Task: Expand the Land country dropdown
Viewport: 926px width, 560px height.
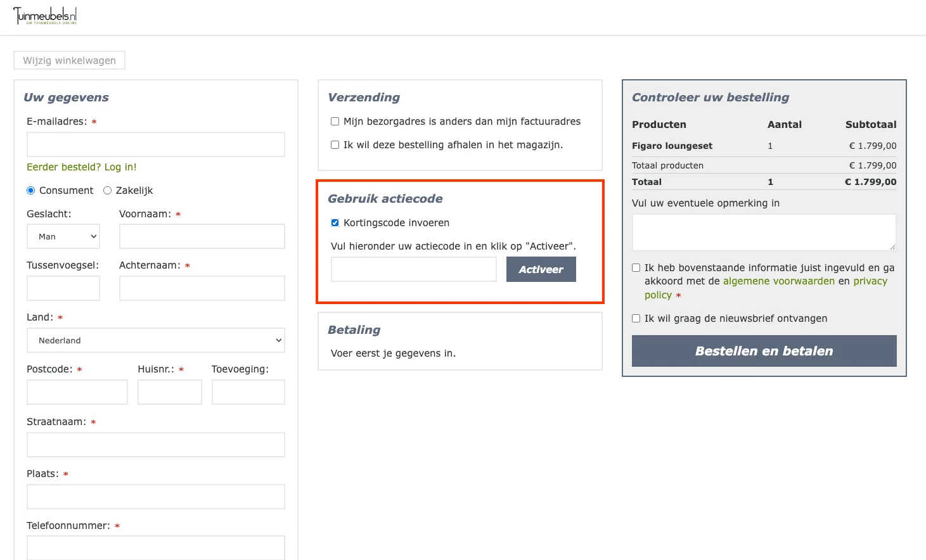Action: (x=155, y=340)
